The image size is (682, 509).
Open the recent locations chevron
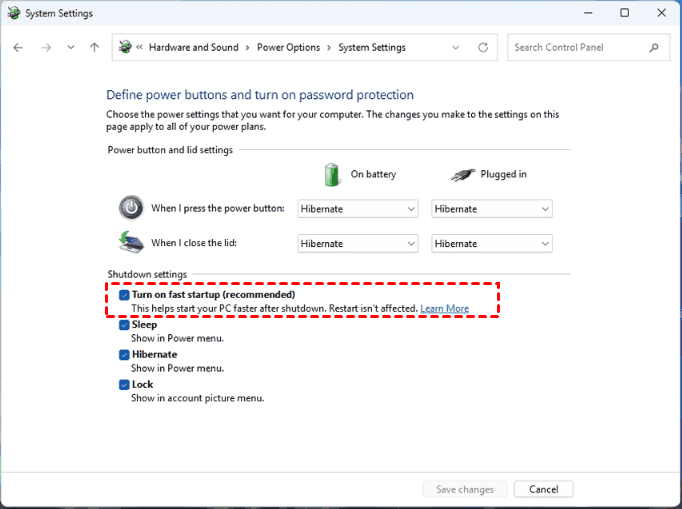coord(70,47)
